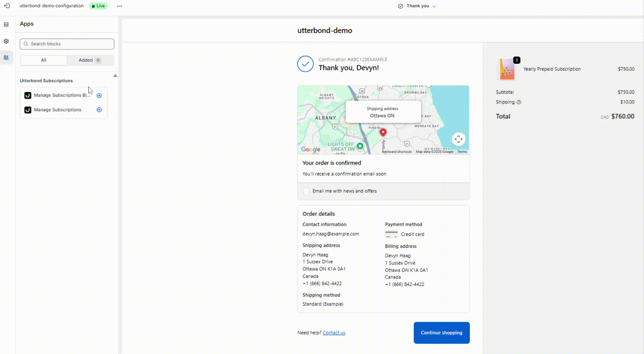Click the Yearly Prepaid Subscription item name
The width and height of the screenshot is (644, 354).
tap(552, 69)
